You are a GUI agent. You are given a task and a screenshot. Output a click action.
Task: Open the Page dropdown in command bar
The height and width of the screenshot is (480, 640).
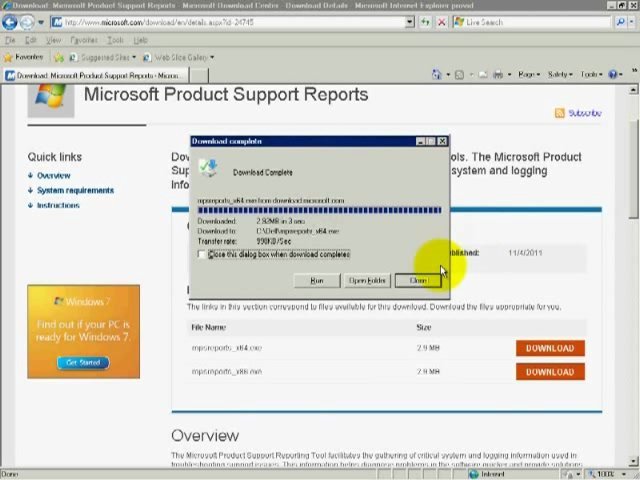[529, 74]
